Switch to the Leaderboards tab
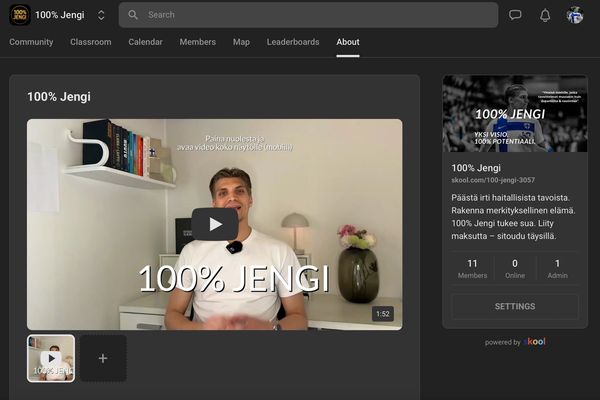 (x=293, y=42)
